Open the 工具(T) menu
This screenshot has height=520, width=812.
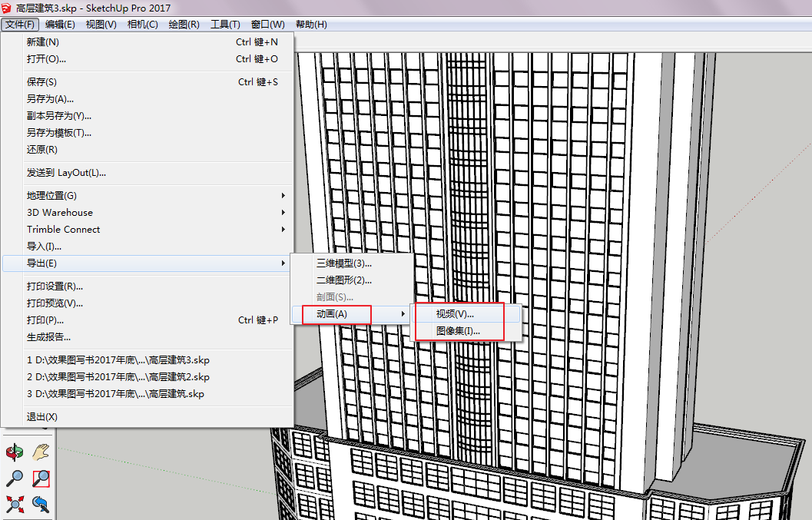tap(225, 24)
